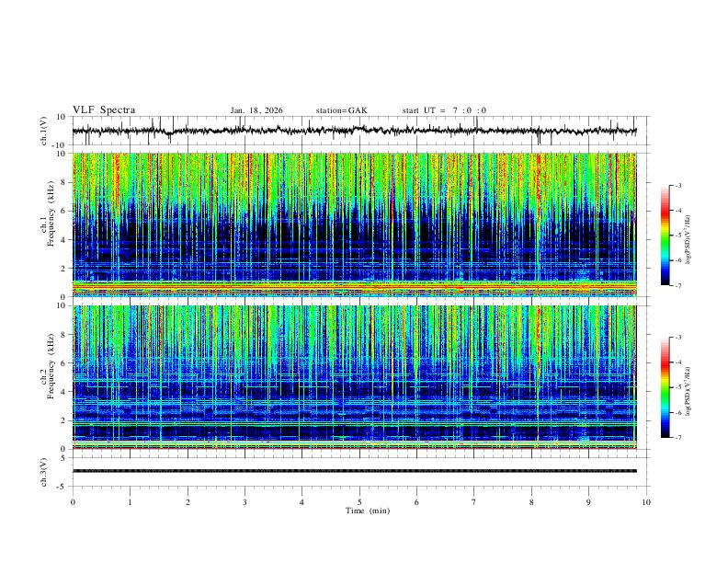Image resolution: width=728 pixels, height=563 pixels.
Task: Click the "station=GAK" label
Action: [x=341, y=110]
